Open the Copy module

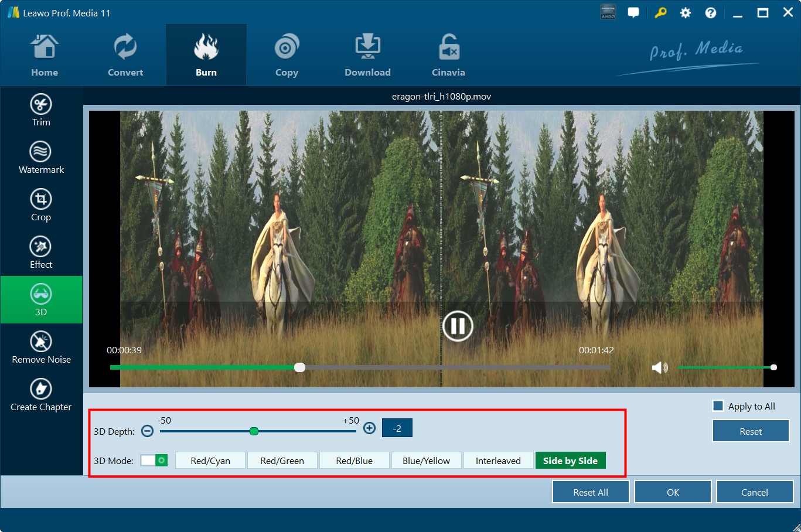tap(287, 56)
